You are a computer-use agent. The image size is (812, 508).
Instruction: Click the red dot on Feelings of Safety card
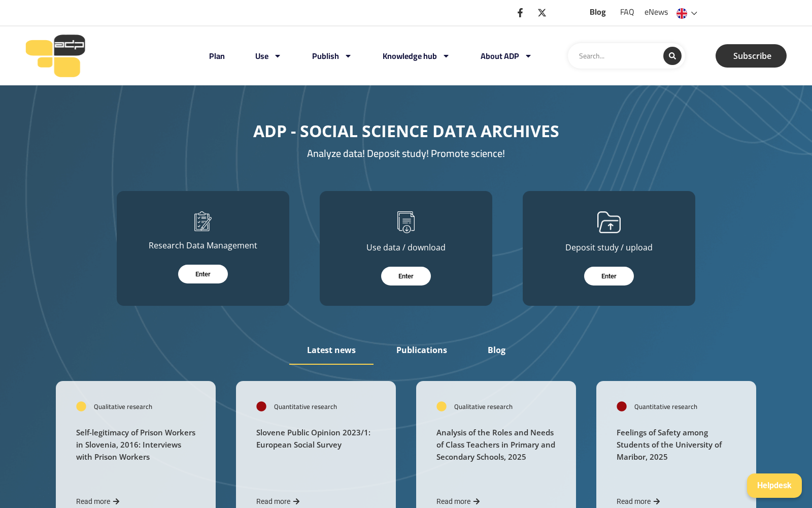622,406
